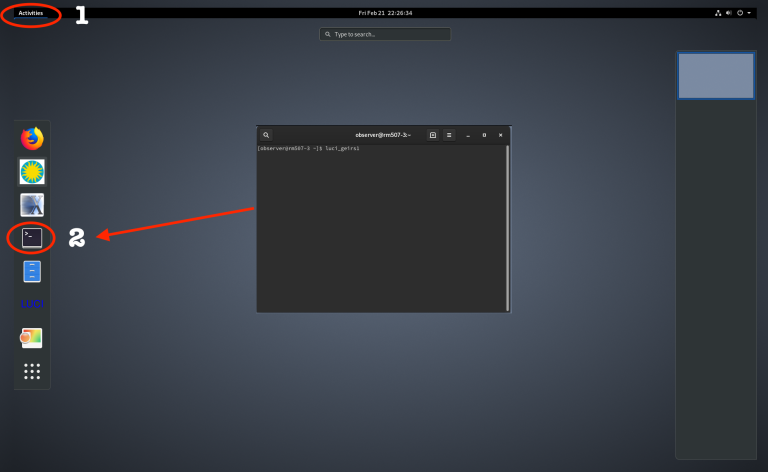Click the terminal window scrollbar
The height and width of the screenshot is (472, 768).
pyautogui.click(x=507, y=228)
